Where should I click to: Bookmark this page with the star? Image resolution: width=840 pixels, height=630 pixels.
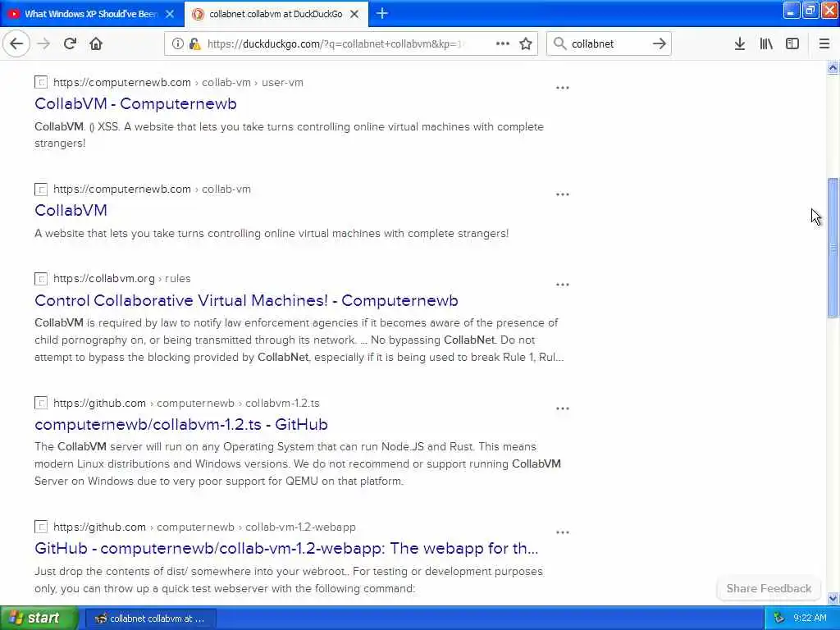[x=526, y=44]
